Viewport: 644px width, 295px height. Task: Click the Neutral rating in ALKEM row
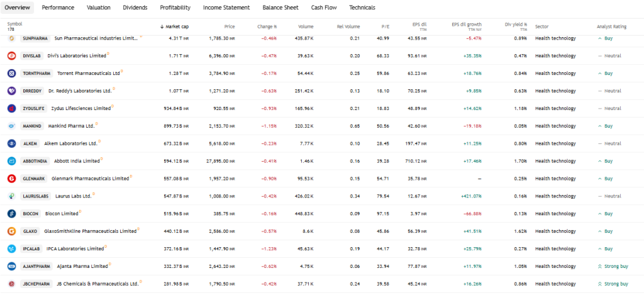click(609, 143)
